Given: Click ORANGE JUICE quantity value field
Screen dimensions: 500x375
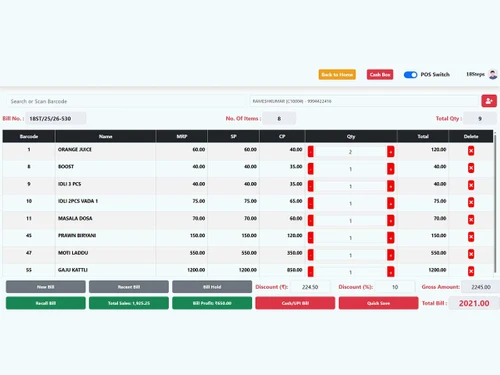Looking at the screenshot, I should click(350, 152).
